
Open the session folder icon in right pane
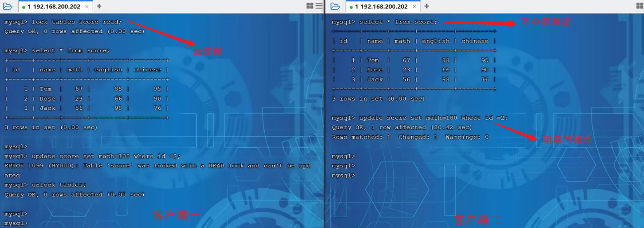pyautogui.click(x=335, y=6)
